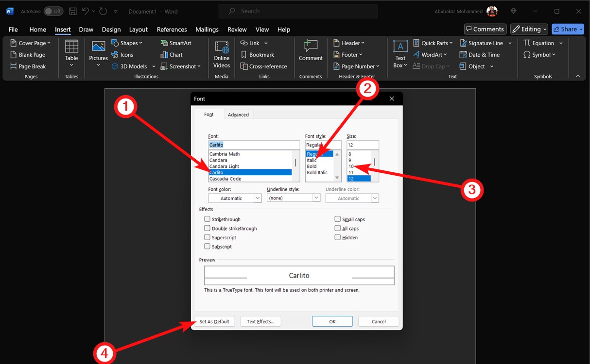Open the Mailings ribbon tab
Screen dimensions: 590x364
tap(207, 29)
